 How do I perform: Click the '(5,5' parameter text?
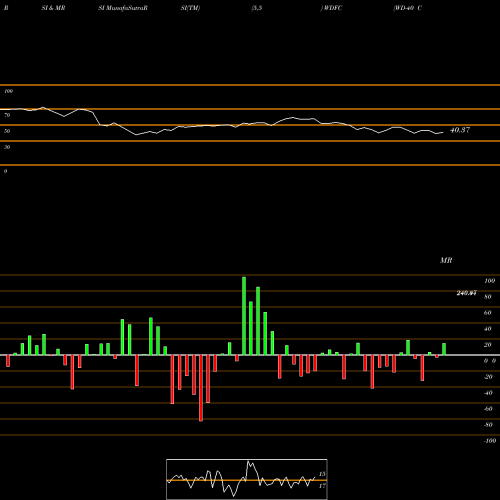(257, 8)
